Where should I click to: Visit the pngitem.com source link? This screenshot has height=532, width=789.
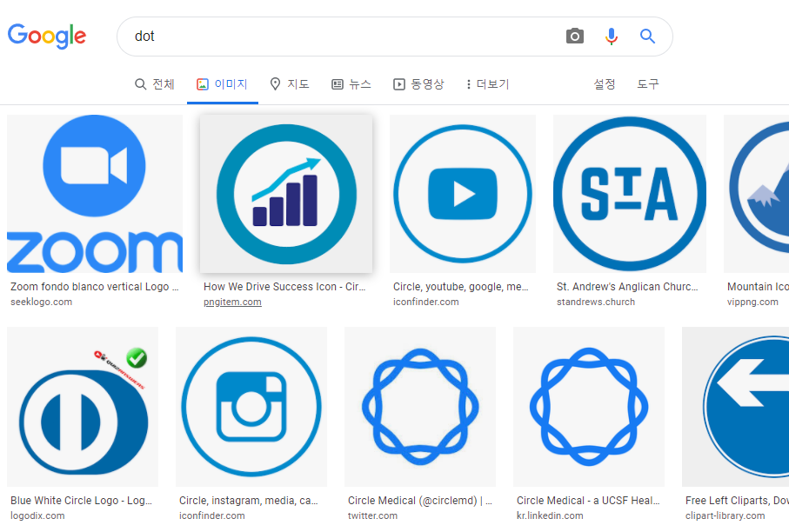click(232, 302)
